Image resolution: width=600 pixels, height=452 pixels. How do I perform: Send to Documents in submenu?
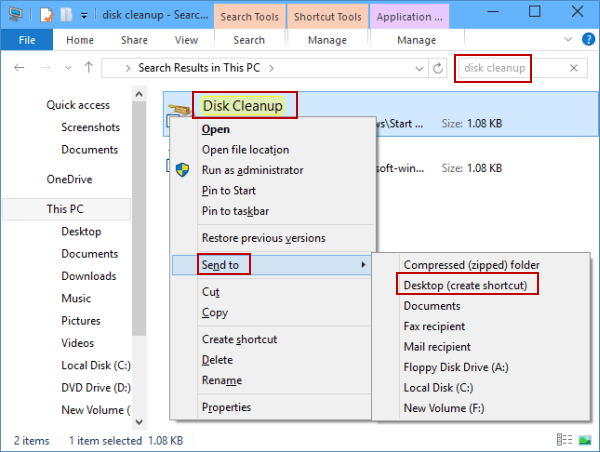pos(481,306)
